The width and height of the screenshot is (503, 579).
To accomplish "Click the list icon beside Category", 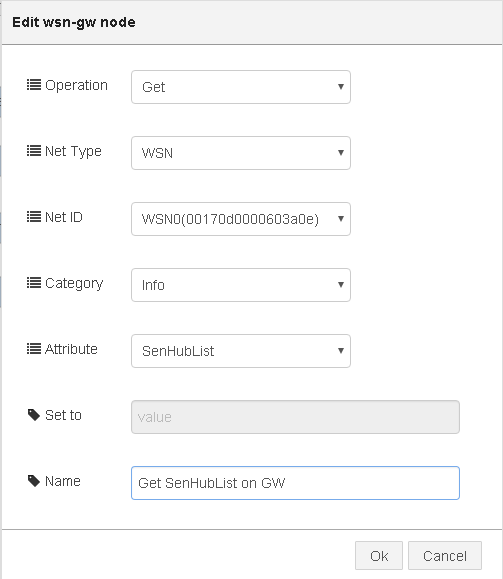I will point(34,283).
